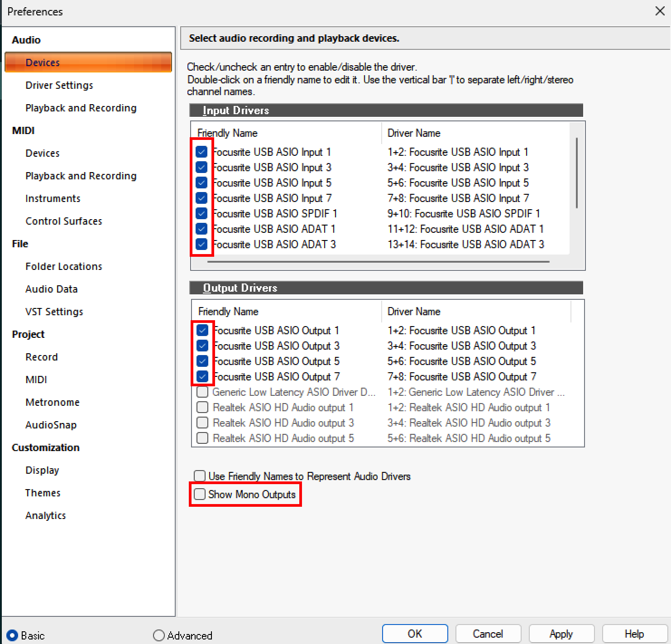Check Realtek ASIO HD Audio output 3
The image size is (671, 644).
[x=202, y=423]
